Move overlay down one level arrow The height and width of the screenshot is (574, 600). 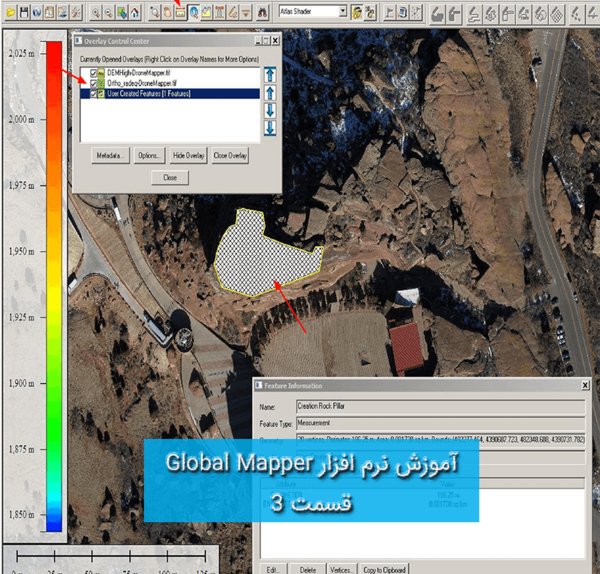270,110
